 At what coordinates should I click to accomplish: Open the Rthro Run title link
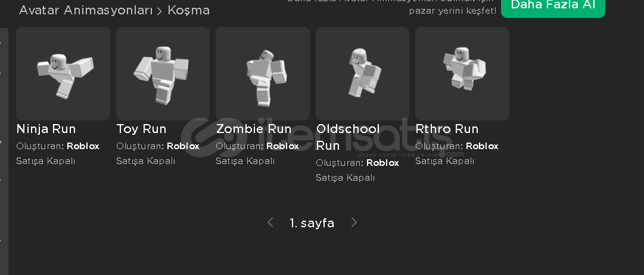pyautogui.click(x=447, y=129)
